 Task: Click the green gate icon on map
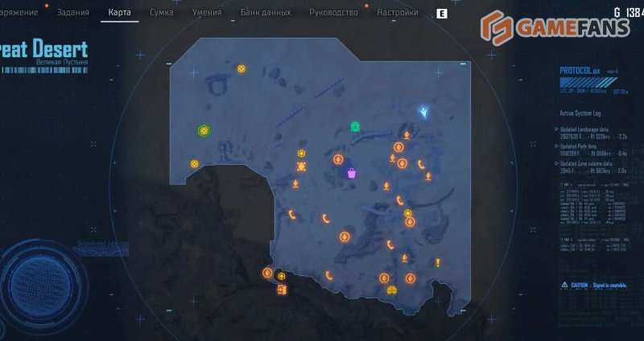[x=355, y=127]
